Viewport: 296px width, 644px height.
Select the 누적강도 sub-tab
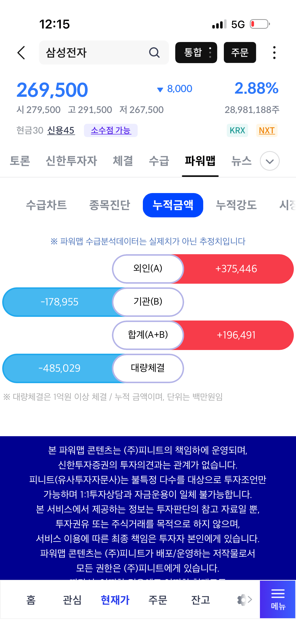pos(236,205)
